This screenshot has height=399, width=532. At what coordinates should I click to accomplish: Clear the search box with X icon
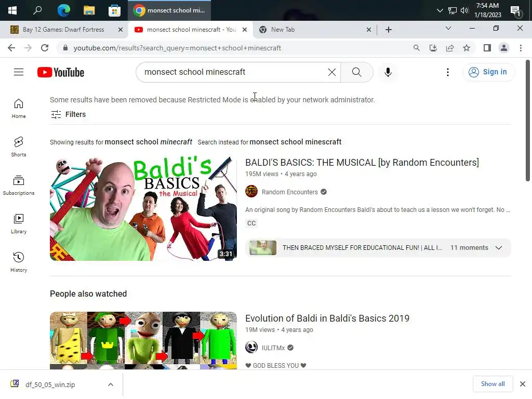332,72
